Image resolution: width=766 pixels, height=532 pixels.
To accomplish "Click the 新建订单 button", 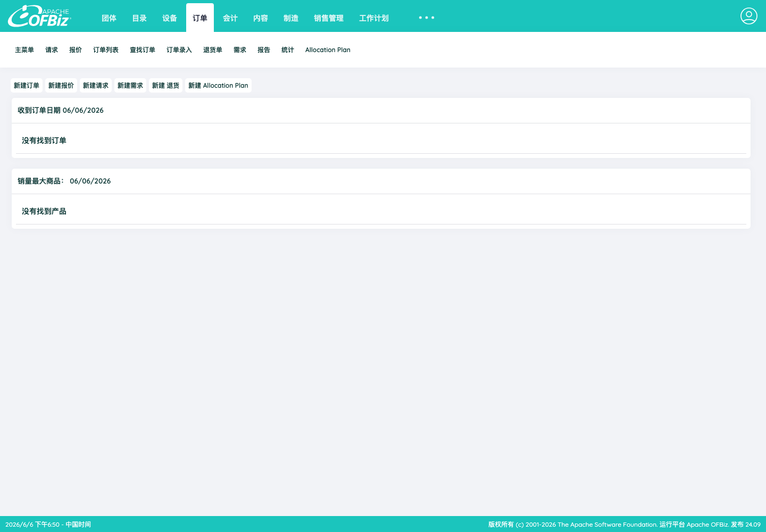I will click(x=27, y=86).
